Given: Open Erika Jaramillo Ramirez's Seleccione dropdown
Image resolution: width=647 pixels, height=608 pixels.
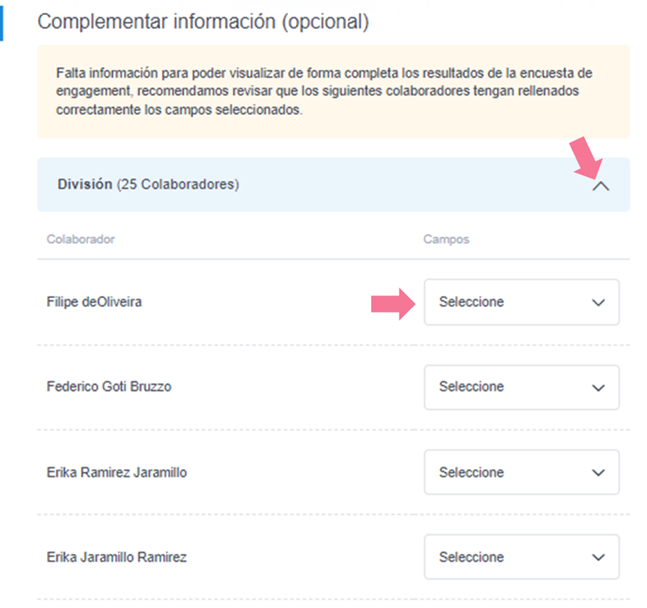Looking at the screenshot, I should point(521,557).
